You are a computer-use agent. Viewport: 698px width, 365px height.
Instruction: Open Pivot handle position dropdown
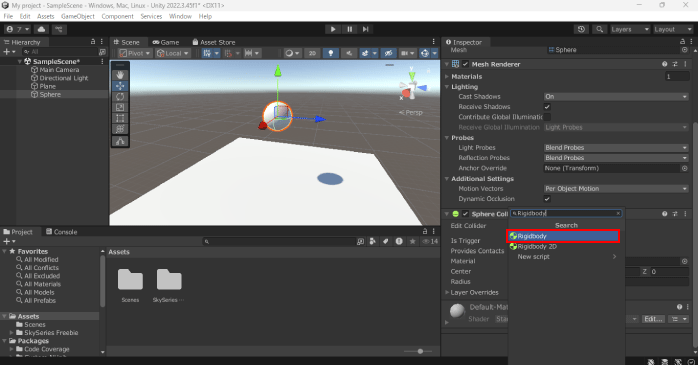coord(136,53)
